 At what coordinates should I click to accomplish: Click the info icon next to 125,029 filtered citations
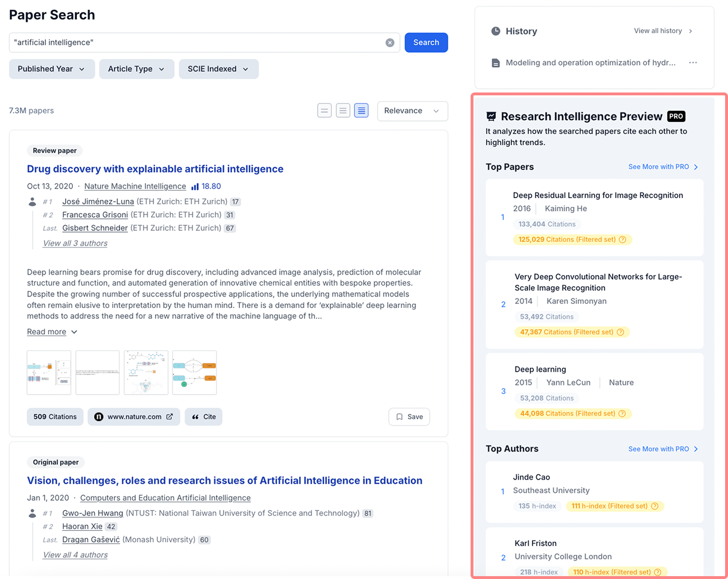point(623,240)
